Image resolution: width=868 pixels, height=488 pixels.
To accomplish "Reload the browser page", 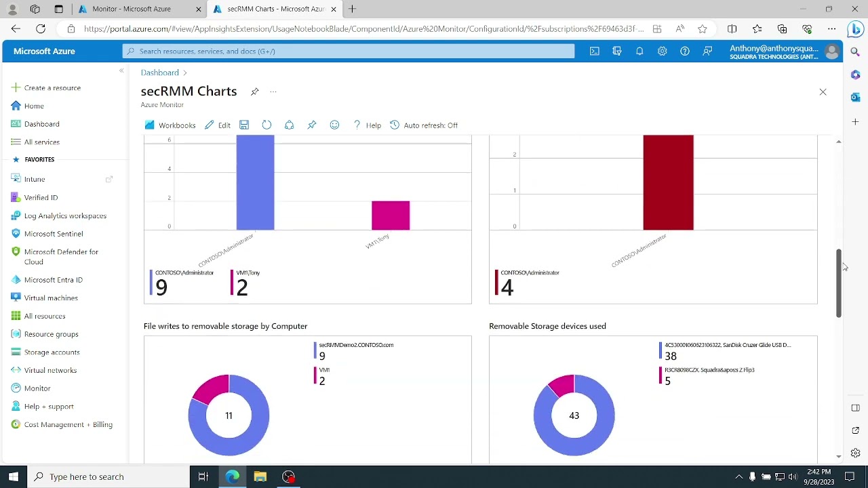I will (x=41, y=28).
